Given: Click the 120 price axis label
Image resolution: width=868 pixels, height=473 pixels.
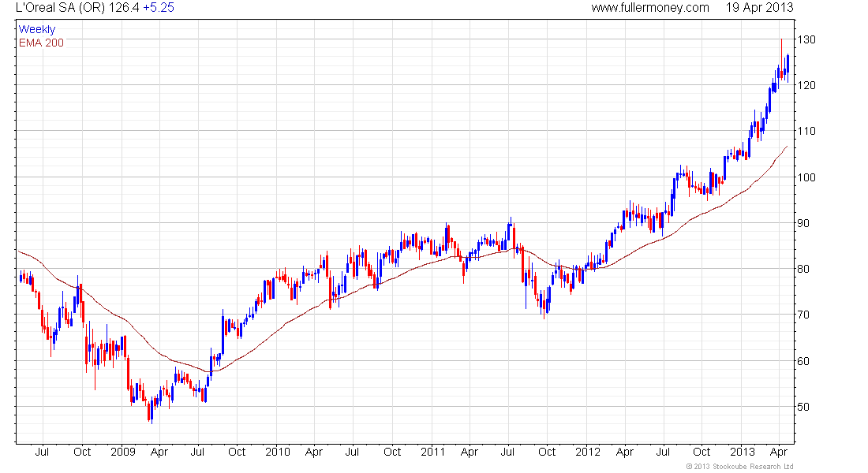Looking at the screenshot, I should (806, 85).
